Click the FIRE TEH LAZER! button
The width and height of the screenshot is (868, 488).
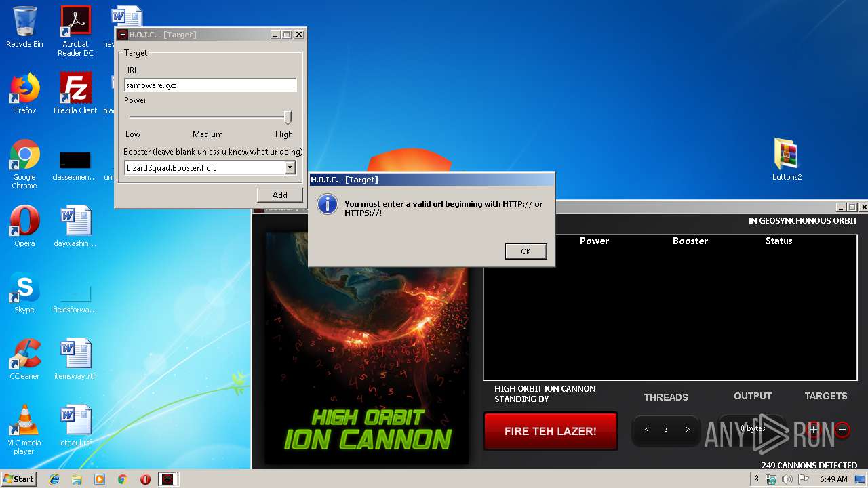[550, 431]
